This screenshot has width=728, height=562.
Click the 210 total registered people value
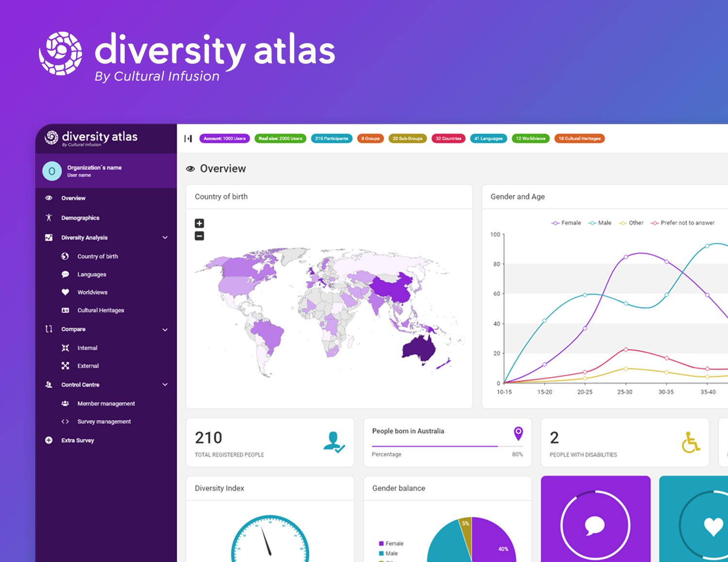[x=209, y=438]
